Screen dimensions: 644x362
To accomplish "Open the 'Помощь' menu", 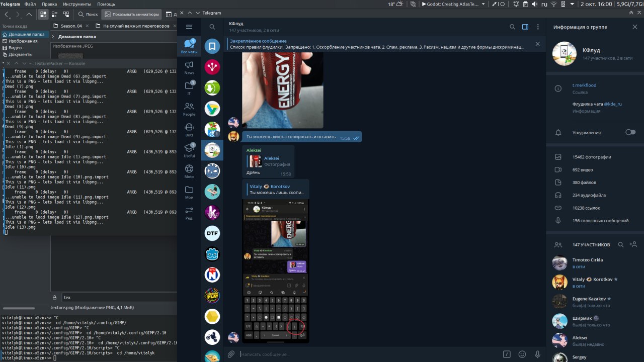I will (106, 4).
